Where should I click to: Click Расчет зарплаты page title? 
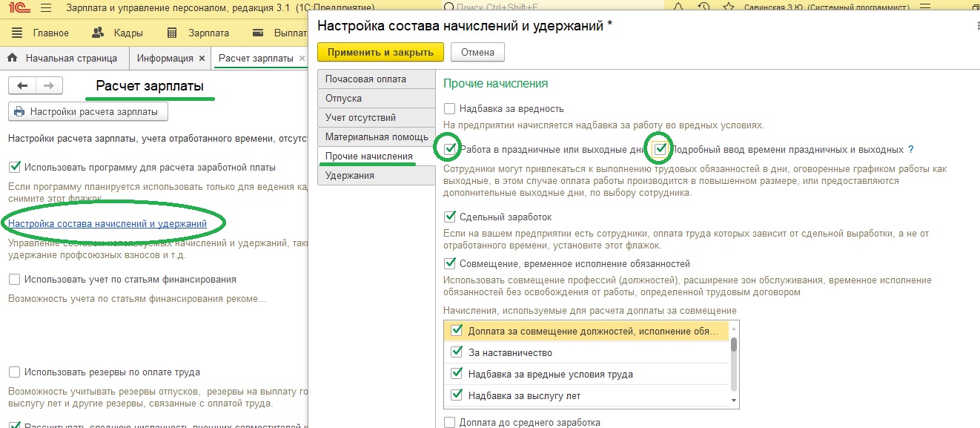150,86
